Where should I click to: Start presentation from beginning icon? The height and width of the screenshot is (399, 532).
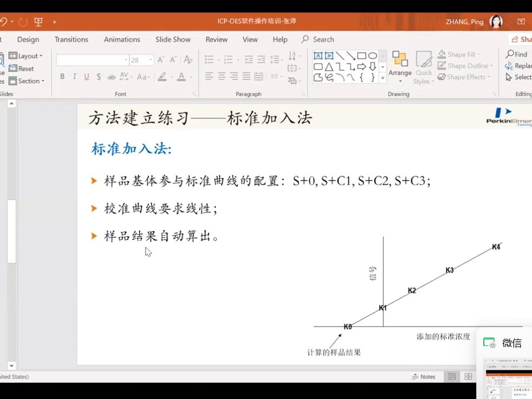[38, 22]
